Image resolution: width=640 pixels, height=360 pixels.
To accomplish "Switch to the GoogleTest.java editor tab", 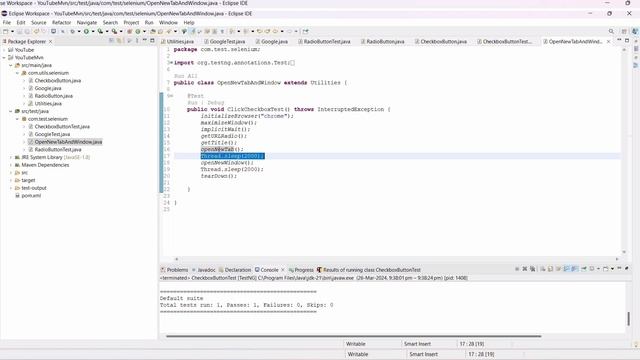I will pyautogui.click(x=224, y=41).
